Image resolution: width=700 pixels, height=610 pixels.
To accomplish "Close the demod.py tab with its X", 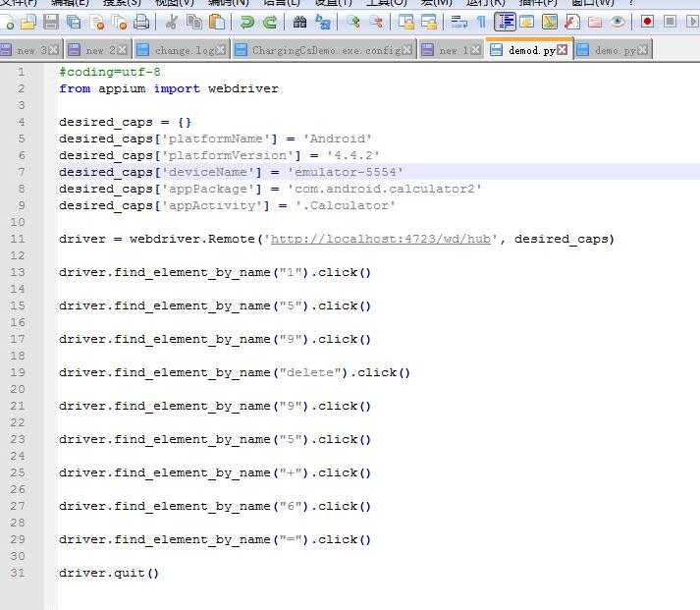I will (563, 49).
